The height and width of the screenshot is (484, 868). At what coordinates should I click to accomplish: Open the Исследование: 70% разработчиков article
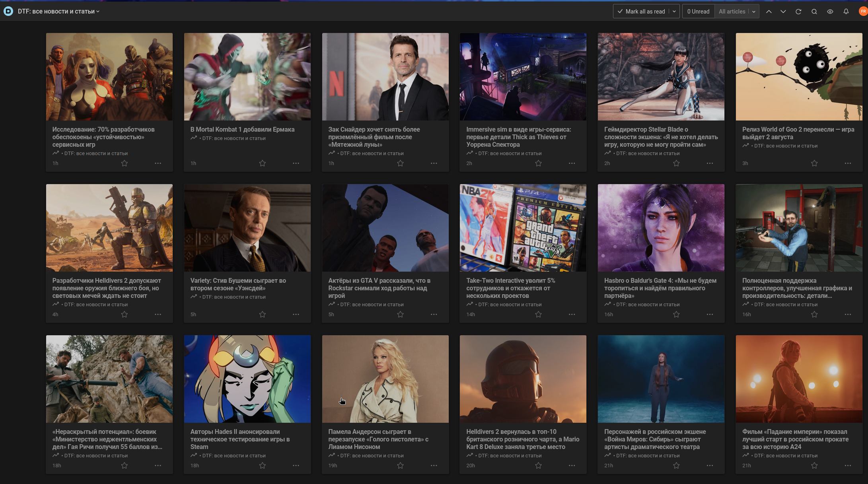(x=103, y=137)
